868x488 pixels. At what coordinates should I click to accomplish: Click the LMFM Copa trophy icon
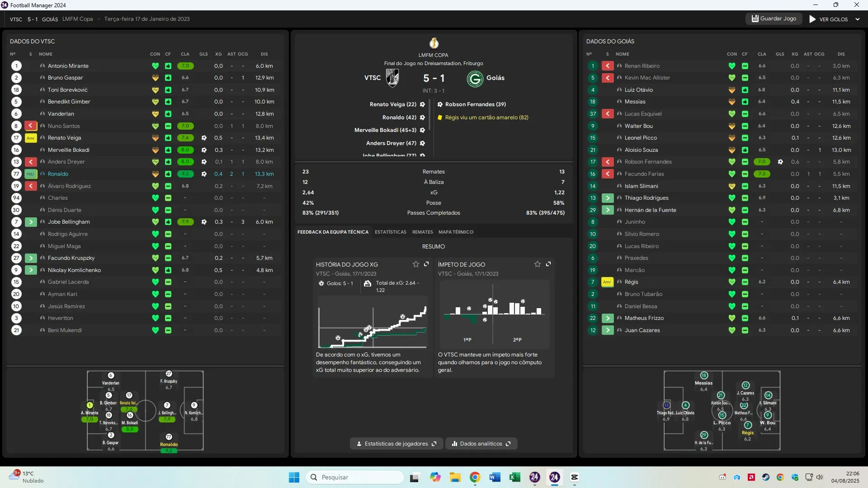coord(434,43)
